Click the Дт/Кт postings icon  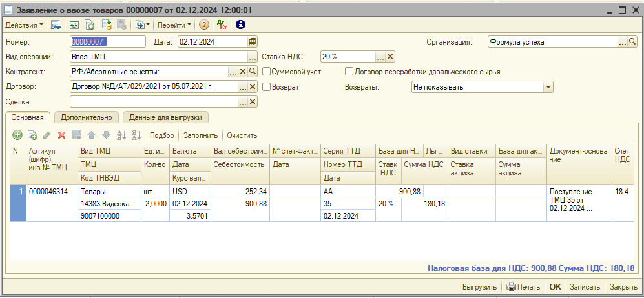(x=222, y=25)
